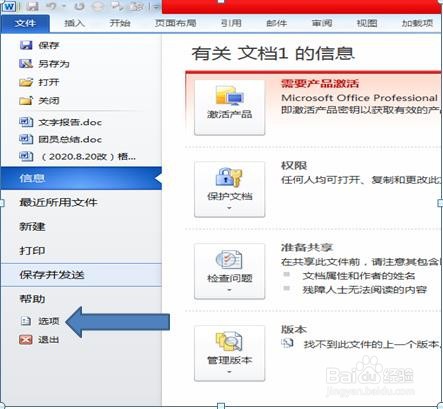Choose 退出 label to quit Word
This screenshot has height=409, width=443.
click(49, 340)
